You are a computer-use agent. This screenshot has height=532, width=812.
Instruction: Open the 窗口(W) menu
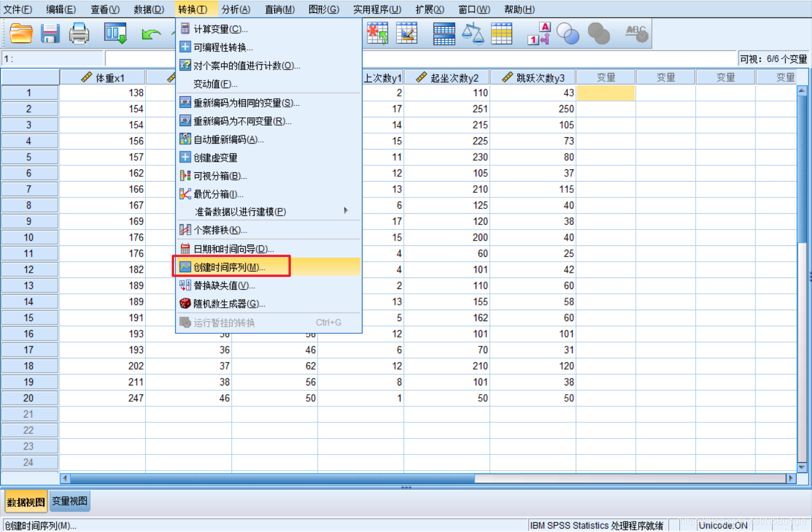coord(474,9)
